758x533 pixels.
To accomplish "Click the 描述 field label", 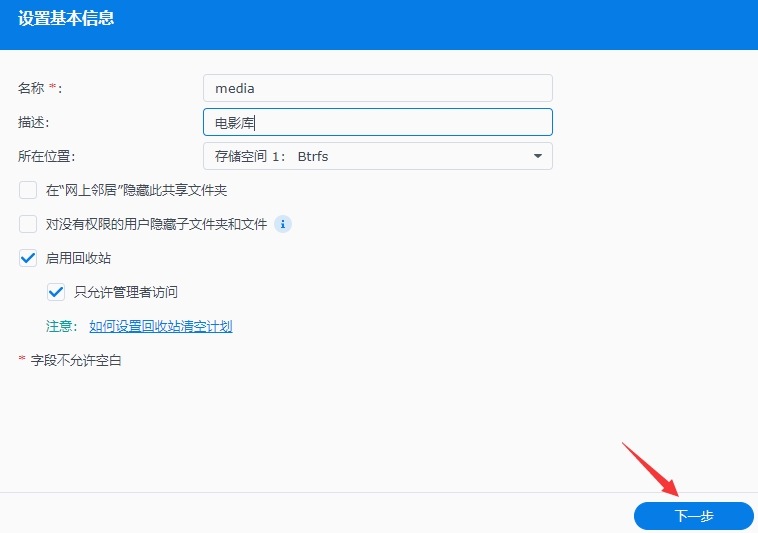I will (x=34, y=122).
